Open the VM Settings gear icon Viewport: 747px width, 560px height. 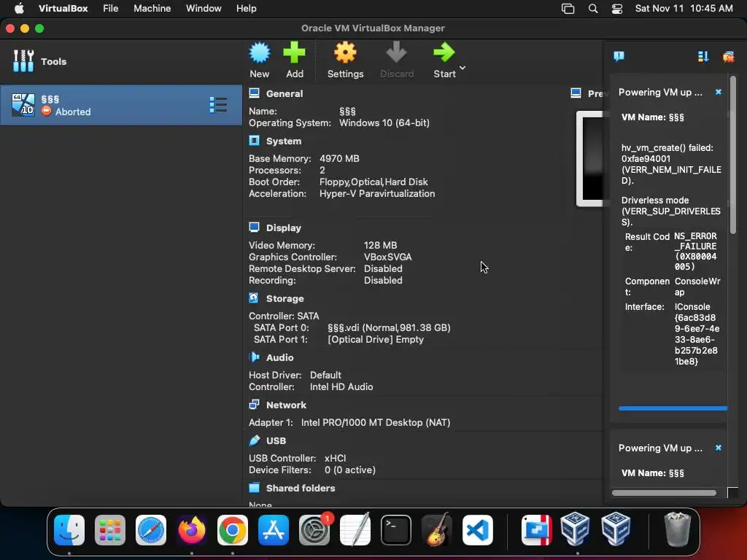click(x=345, y=52)
